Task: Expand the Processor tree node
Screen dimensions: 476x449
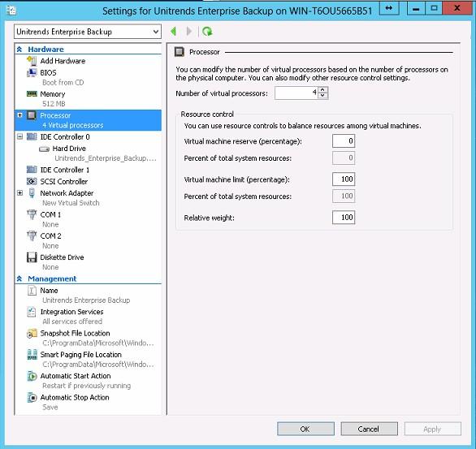Action: click(x=19, y=115)
